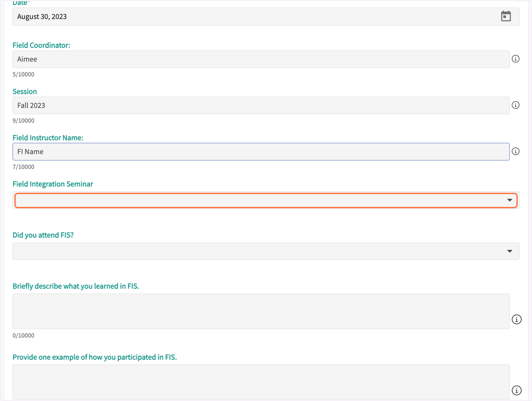Click textarea under Provide one example of participation

tap(261, 382)
